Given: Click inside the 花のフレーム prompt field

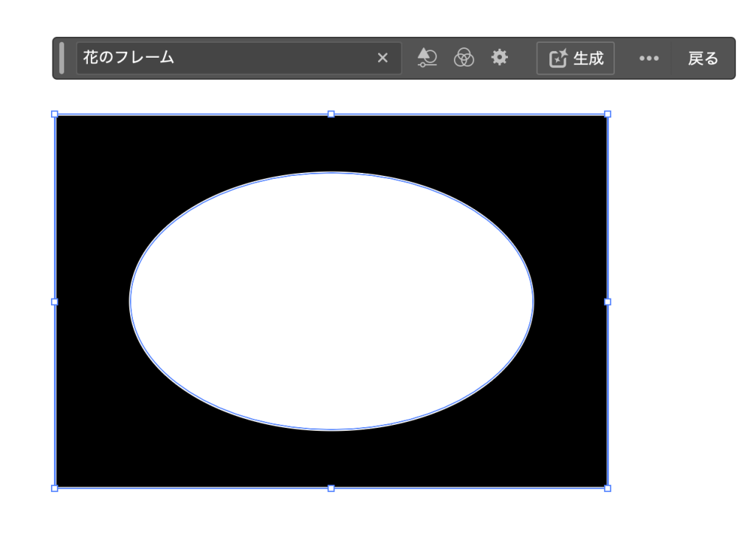Looking at the screenshot, I should 221,58.
